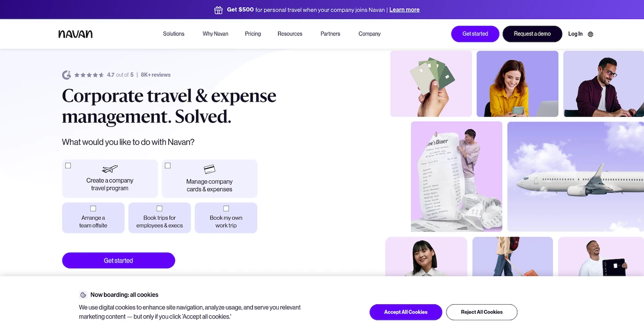The height and width of the screenshot is (336, 644).
Task: Expand the Solutions menu
Action: coord(174,34)
